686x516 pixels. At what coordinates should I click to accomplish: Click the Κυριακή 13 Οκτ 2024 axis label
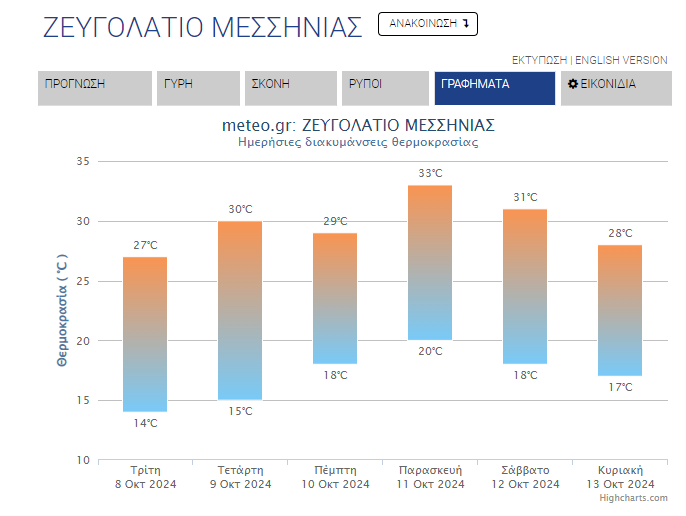(620, 477)
